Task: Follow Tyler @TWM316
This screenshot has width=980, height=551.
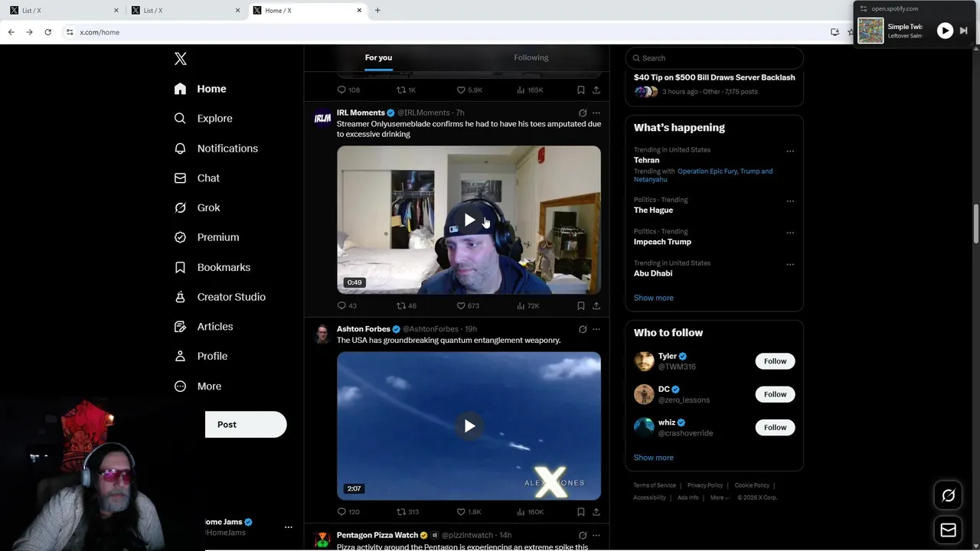Action: tap(775, 361)
